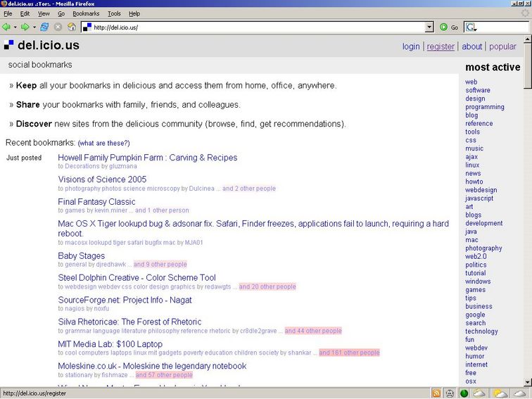Click 'and 57 other people' link
The image size is (532, 399).
[164, 375]
